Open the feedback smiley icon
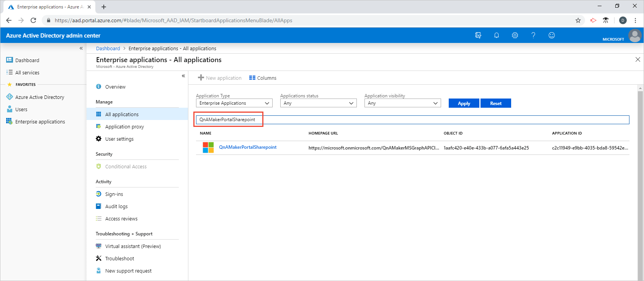644x281 pixels. (x=551, y=35)
